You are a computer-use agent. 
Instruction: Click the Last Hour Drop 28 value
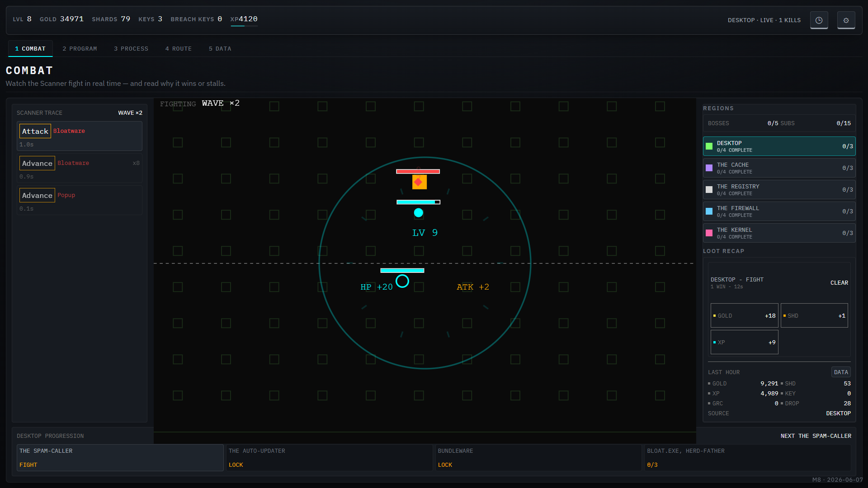point(847,404)
